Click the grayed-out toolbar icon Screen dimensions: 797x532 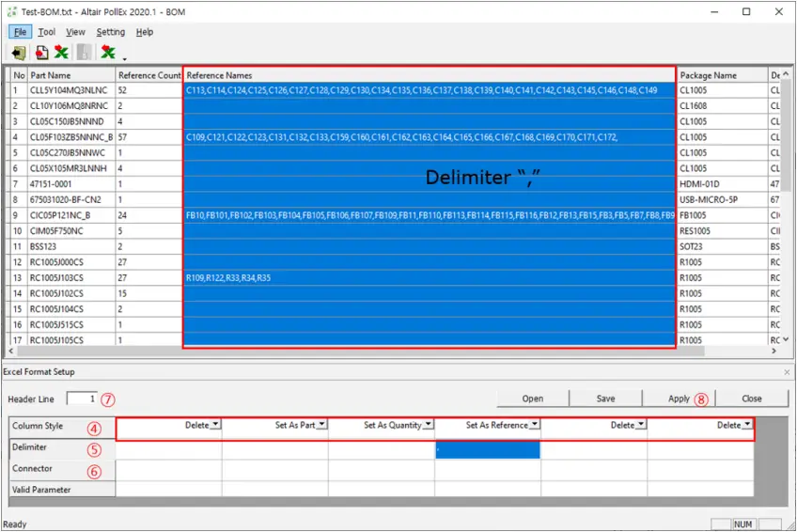coord(84,52)
